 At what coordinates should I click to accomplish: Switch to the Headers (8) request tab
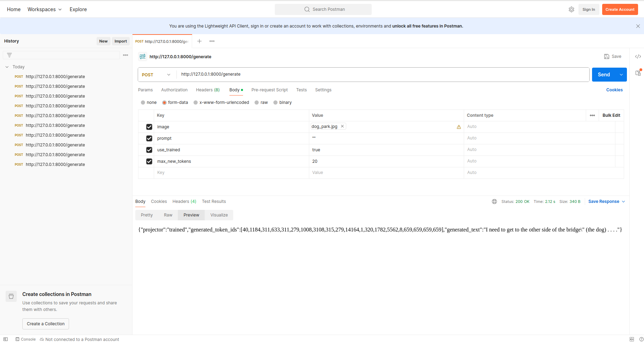208,90
